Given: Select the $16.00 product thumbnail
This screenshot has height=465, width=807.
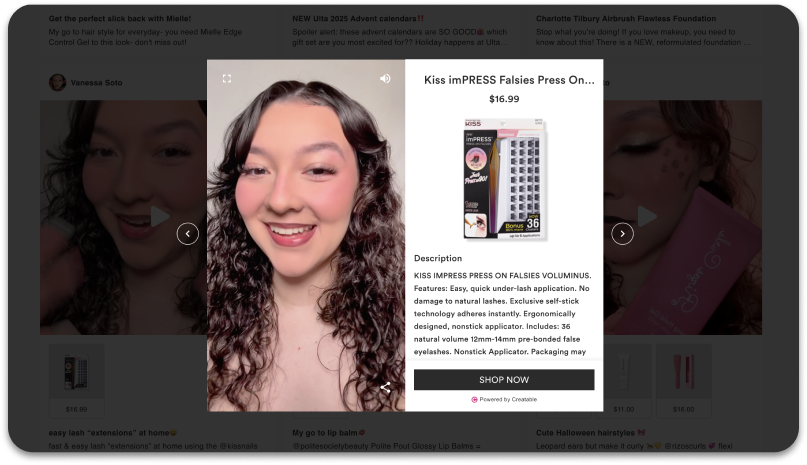Looking at the screenshot, I should (683, 381).
